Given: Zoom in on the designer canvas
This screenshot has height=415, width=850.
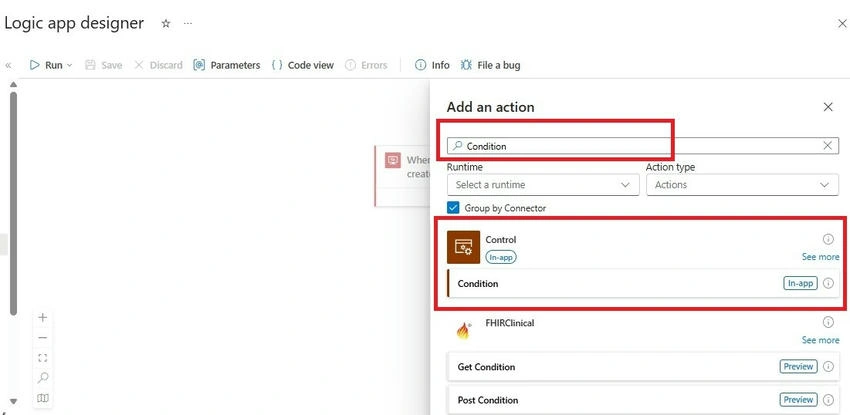Looking at the screenshot, I should point(43,317).
